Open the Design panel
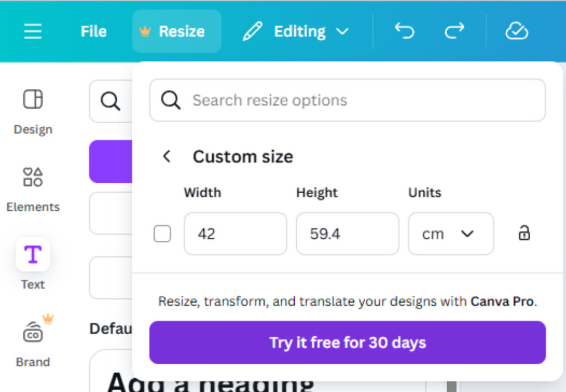The height and width of the screenshot is (392, 566). point(33,110)
